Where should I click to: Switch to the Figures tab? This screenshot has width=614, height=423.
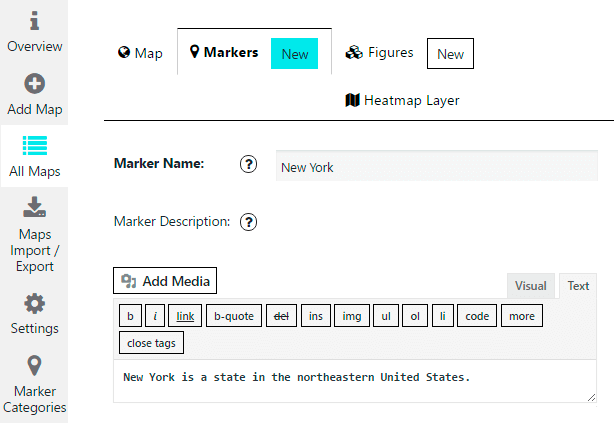click(379, 53)
